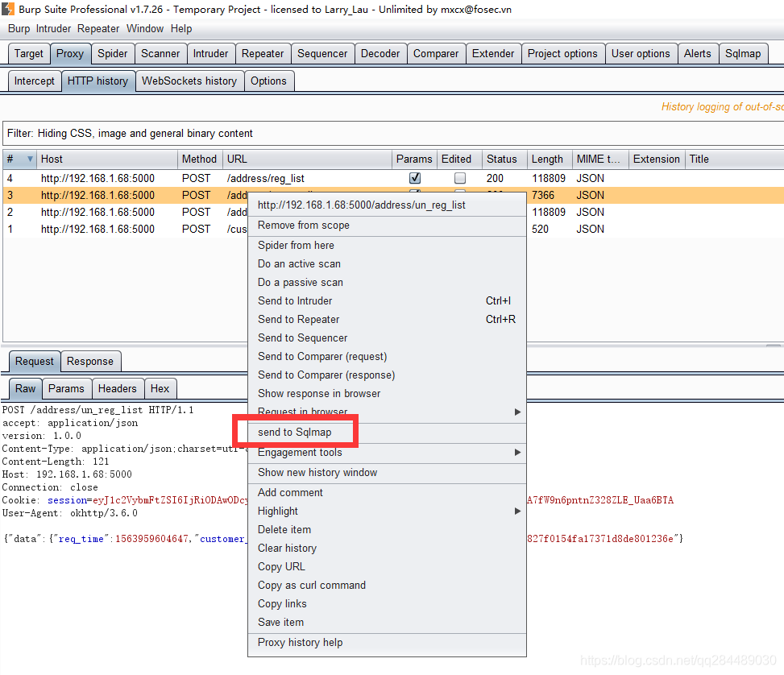
Task: Open the WebSockets history sub-tab
Action: 189,81
